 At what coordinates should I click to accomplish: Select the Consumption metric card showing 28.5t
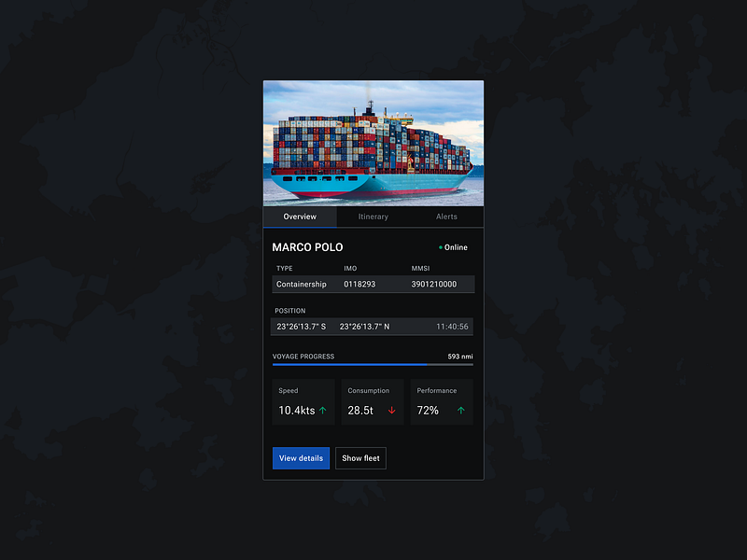372,401
